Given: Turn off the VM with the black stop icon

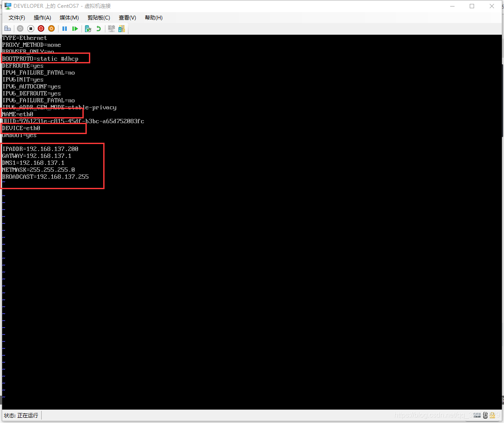Looking at the screenshot, I should click(x=30, y=29).
